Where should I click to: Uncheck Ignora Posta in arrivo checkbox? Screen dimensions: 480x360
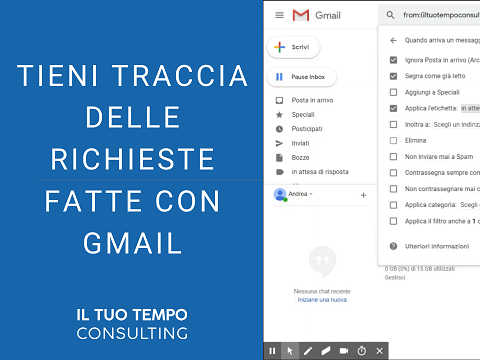pyautogui.click(x=393, y=60)
